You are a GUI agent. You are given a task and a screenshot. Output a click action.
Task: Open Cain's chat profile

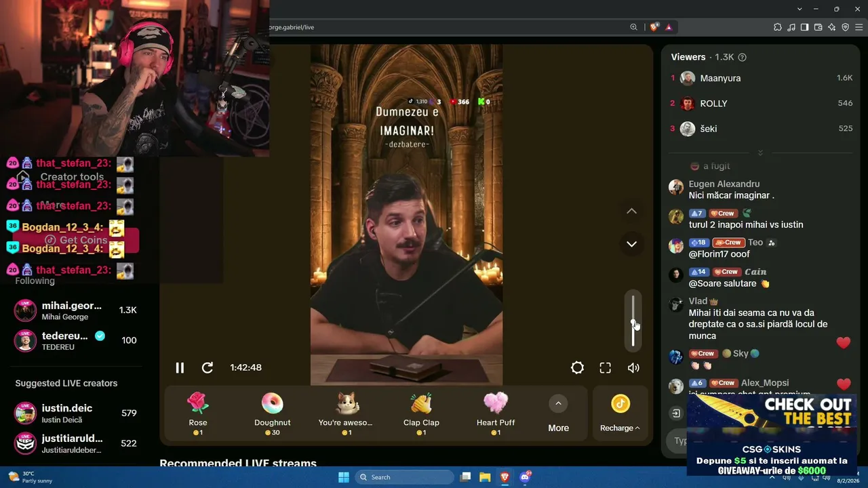[x=755, y=272]
